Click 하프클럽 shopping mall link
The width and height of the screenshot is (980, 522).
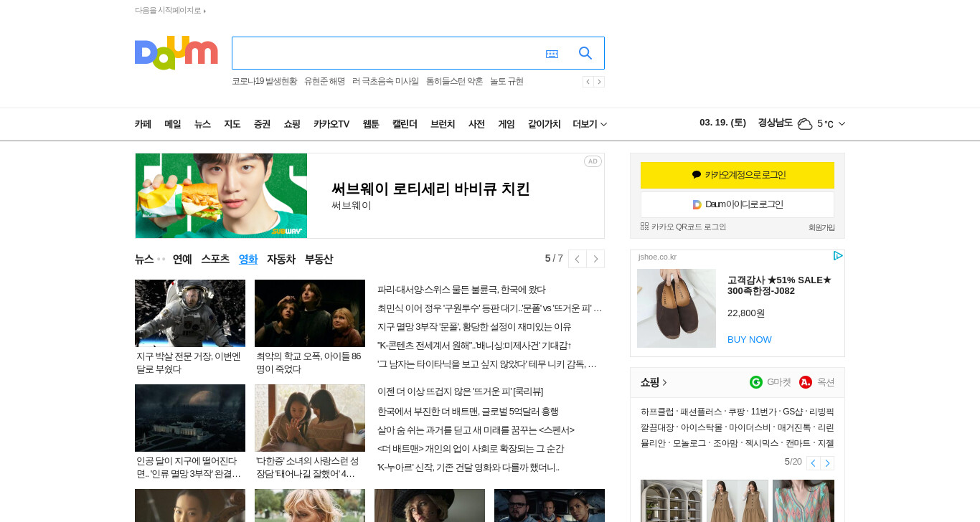657,412
